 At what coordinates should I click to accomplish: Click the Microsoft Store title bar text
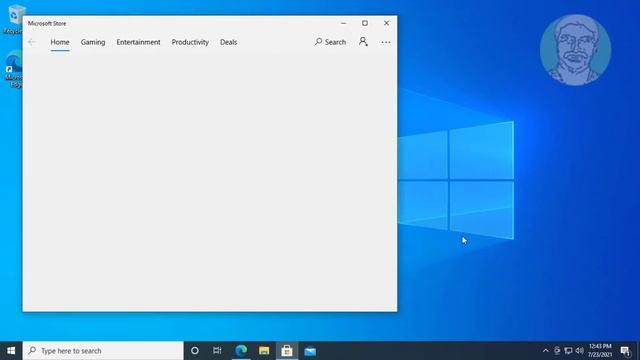(47, 23)
